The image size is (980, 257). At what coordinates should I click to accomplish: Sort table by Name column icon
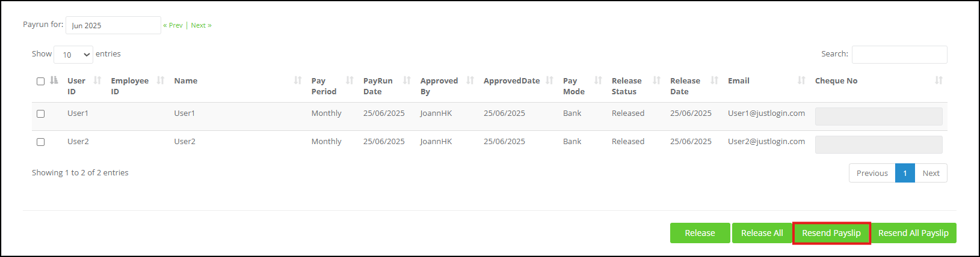coord(298,80)
